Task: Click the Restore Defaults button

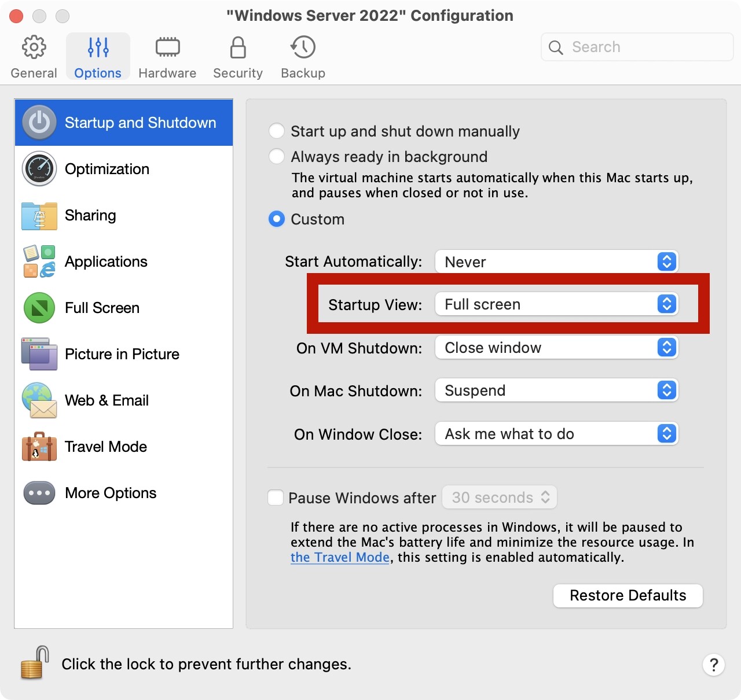Action: click(x=628, y=595)
